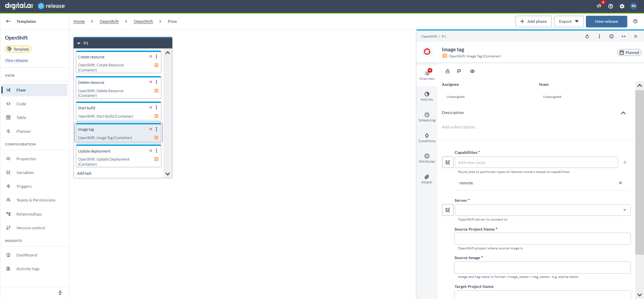Flag the Image tag task

point(459,71)
